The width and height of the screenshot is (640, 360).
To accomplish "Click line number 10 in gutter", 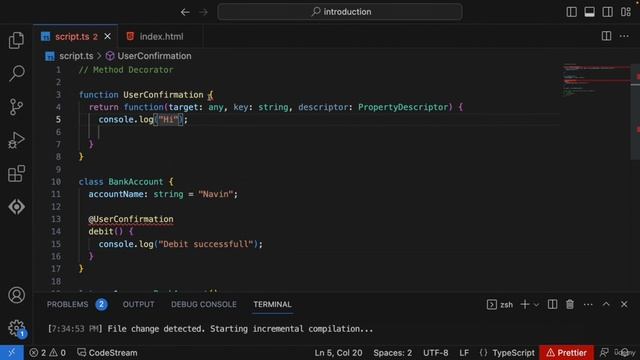I will [x=56, y=182].
